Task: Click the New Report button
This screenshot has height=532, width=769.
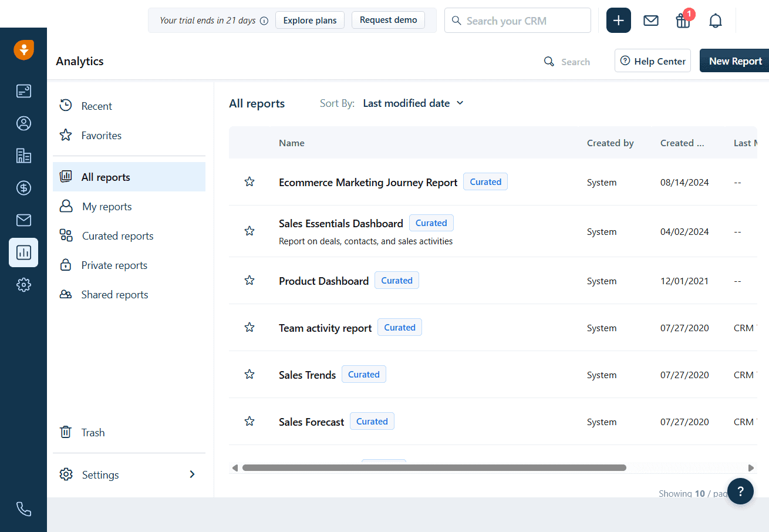Action: click(735, 61)
